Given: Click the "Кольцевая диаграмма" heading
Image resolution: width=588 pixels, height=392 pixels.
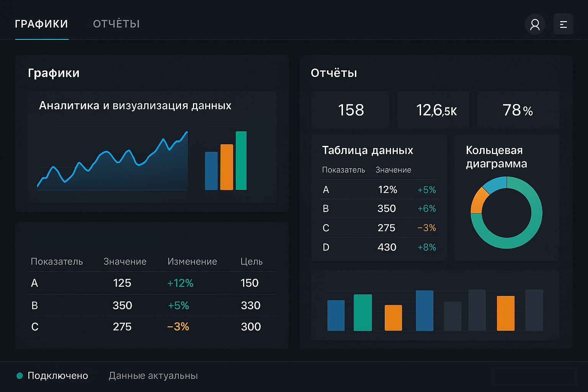Looking at the screenshot, I should (x=497, y=157).
